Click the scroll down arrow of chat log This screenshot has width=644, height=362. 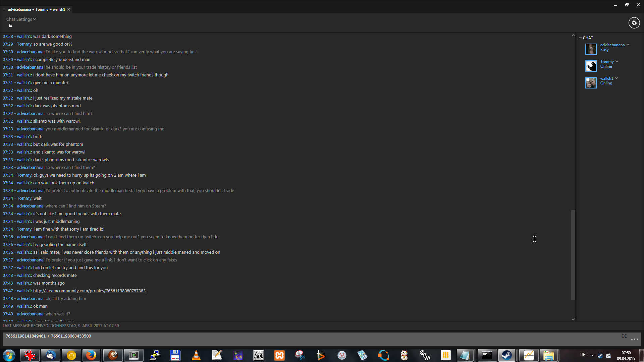(x=573, y=319)
